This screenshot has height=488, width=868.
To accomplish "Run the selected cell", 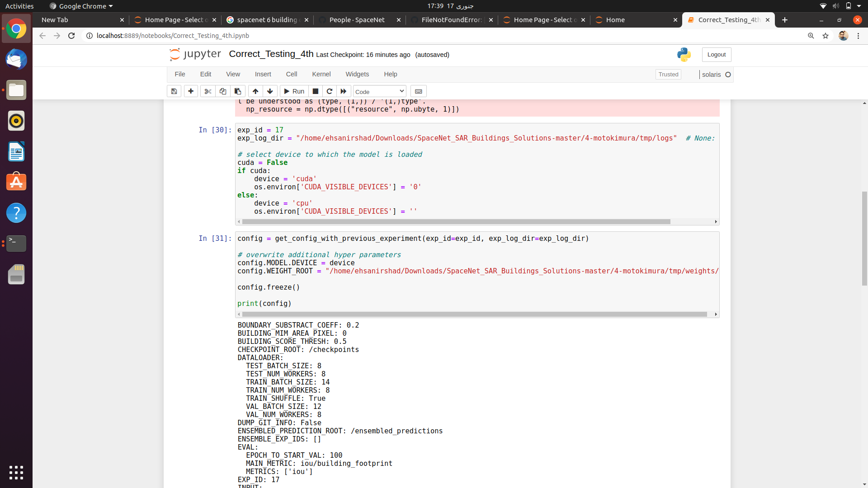I will point(294,91).
